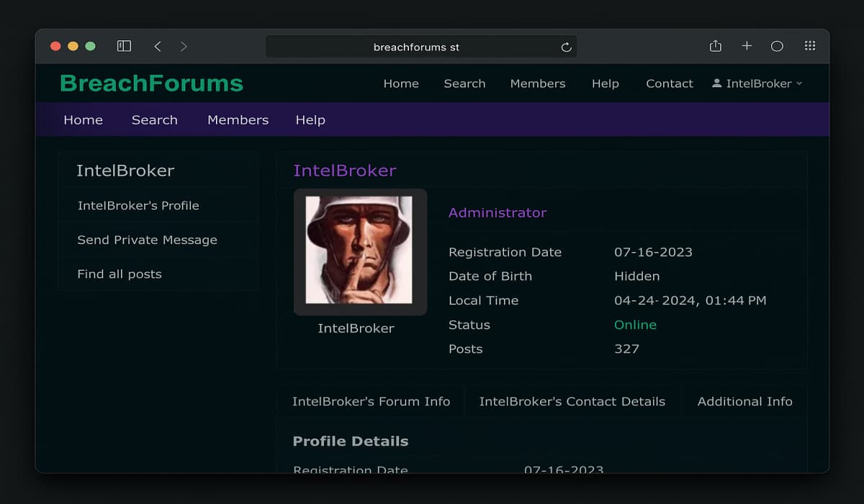The height and width of the screenshot is (504, 864).
Task: Click the BreachForums site logo
Action: tap(150, 83)
